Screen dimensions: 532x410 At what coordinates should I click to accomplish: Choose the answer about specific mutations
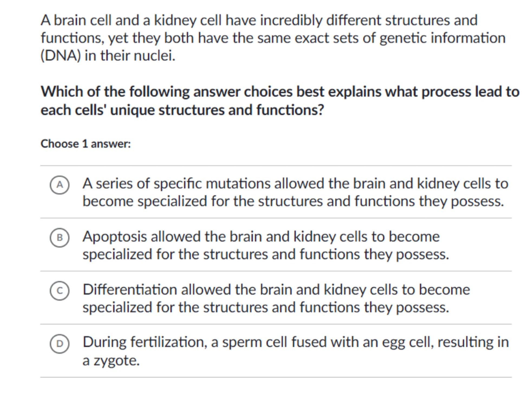click(x=295, y=192)
